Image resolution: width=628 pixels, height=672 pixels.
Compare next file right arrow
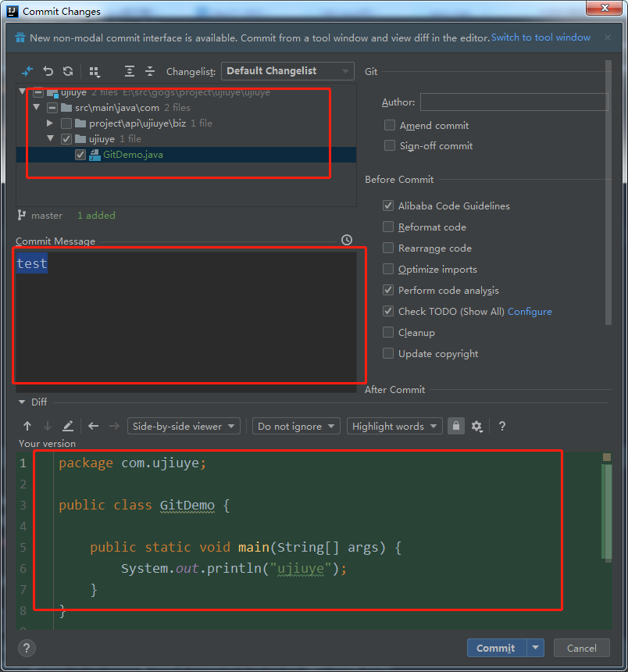point(114,426)
